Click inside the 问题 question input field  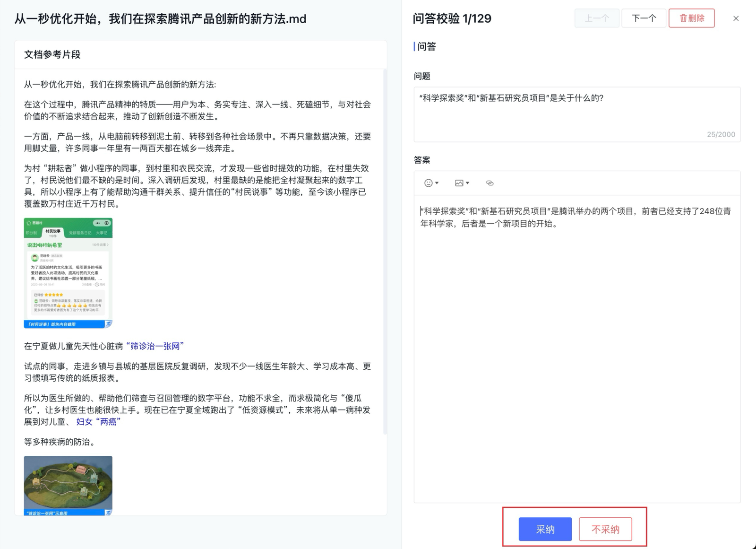(576, 114)
